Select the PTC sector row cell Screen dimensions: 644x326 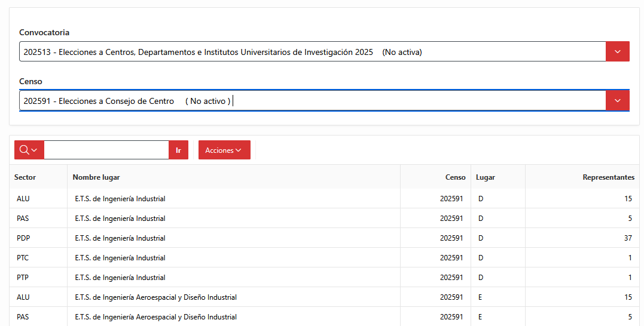38,257
